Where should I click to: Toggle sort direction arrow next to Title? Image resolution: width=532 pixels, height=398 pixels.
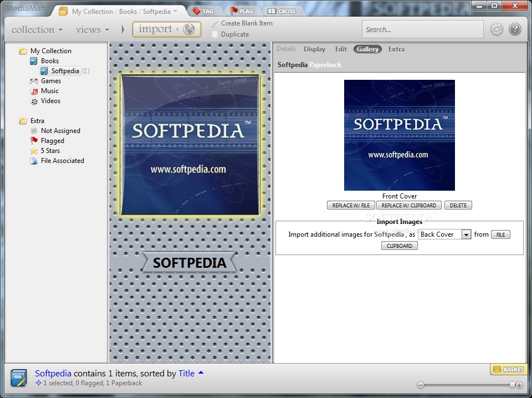click(x=201, y=373)
